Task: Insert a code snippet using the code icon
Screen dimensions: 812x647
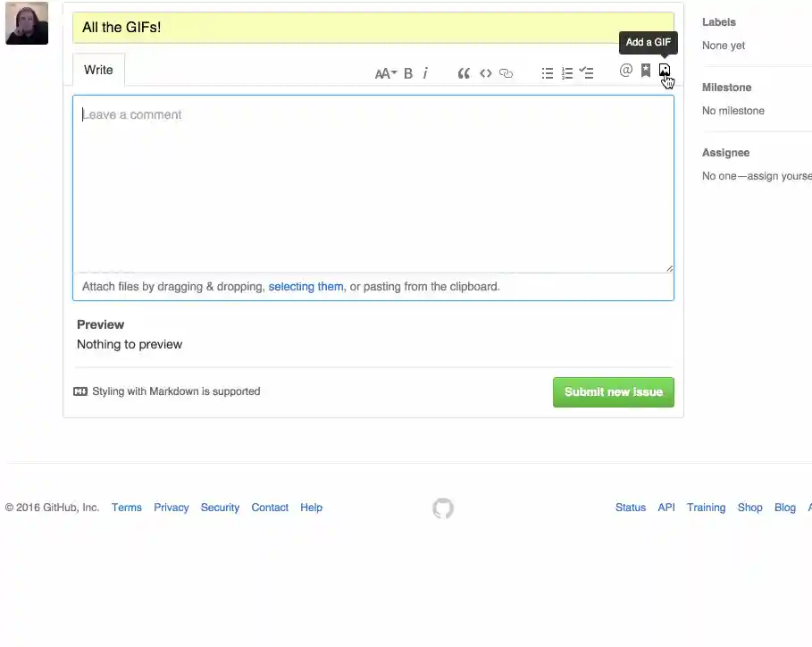Action: (486, 72)
